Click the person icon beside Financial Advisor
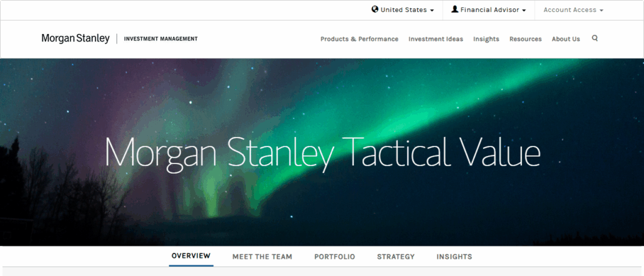This screenshot has height=276, width=644. point(455,9)
